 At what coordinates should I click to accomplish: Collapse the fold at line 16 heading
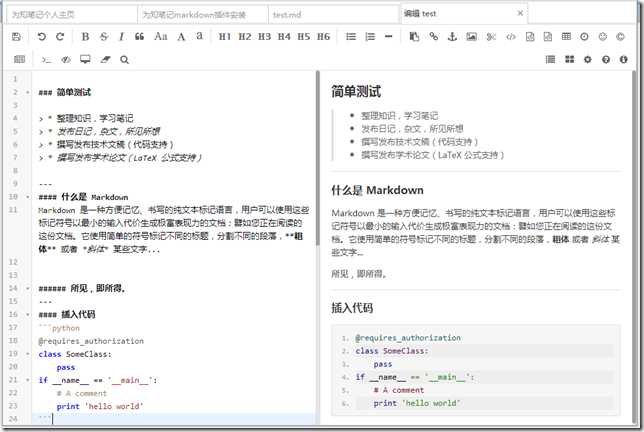28,315
